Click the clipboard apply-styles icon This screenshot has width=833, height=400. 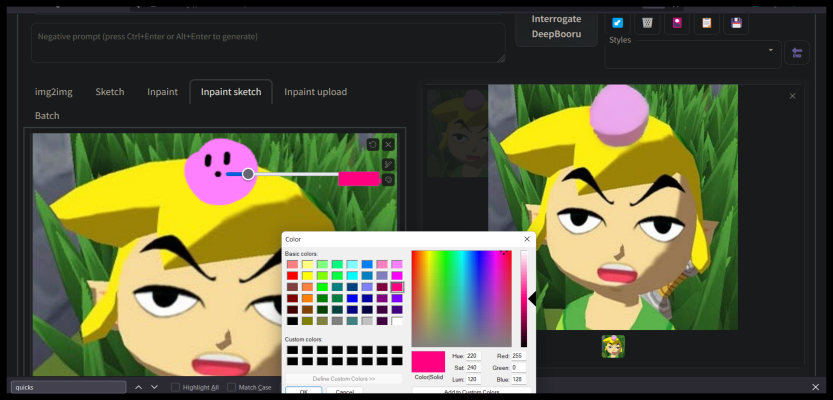707,23
